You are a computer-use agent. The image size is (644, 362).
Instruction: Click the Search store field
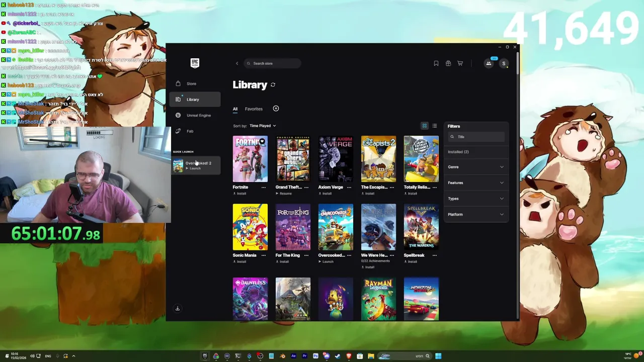tap(272, 63)
